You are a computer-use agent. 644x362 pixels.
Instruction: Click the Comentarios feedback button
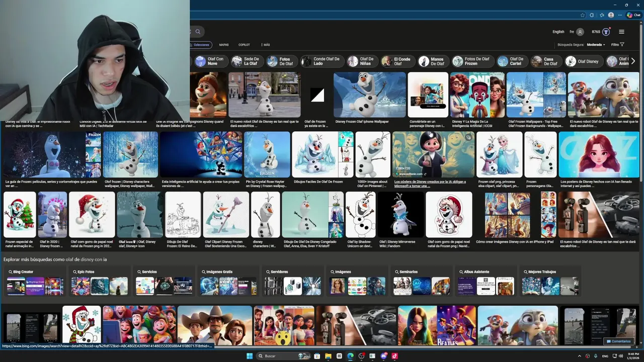618,341
